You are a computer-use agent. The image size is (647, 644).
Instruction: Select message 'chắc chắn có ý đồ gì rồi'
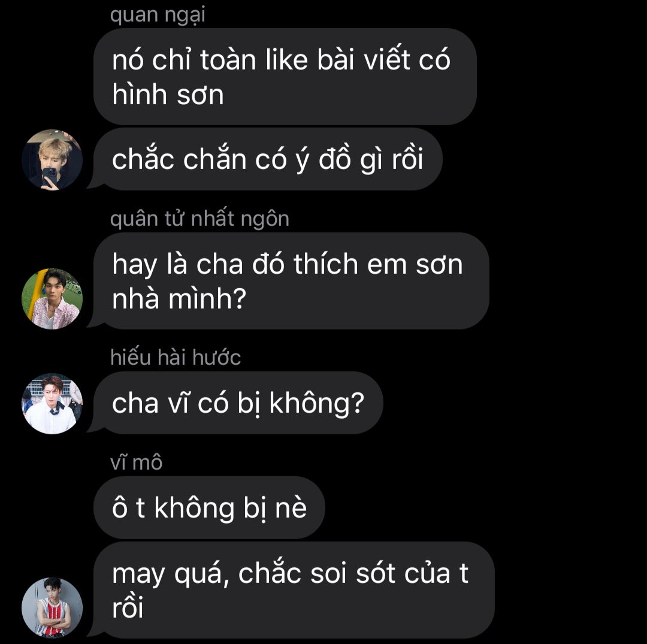268,159
